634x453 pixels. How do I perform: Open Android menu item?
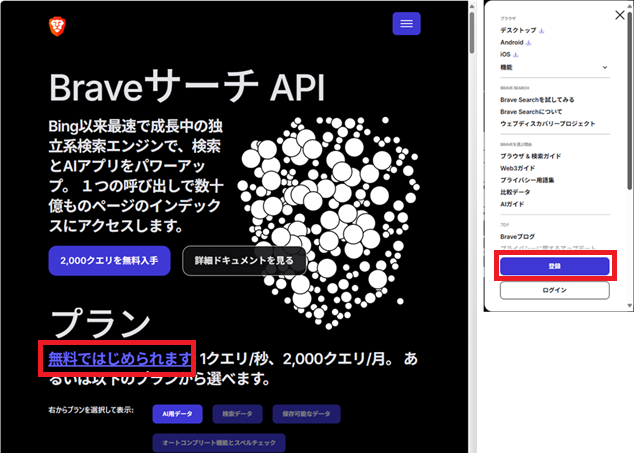(x=512, y=42)
